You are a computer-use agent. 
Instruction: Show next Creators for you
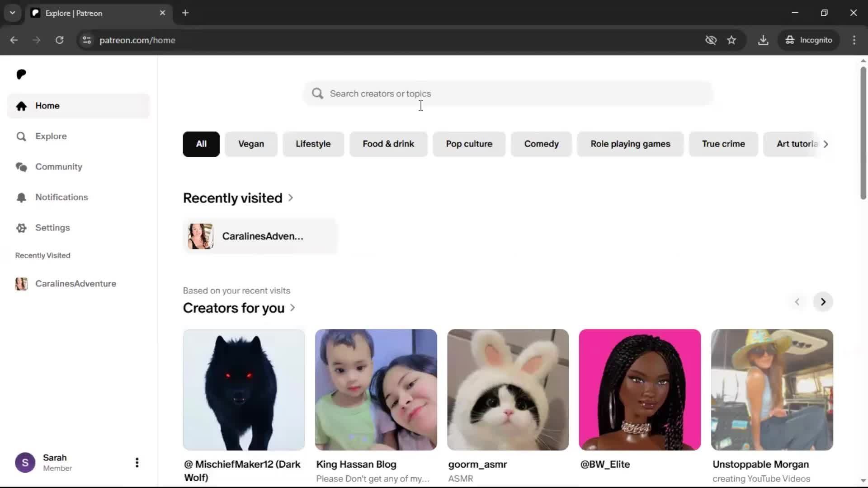pyautogui.click(x=823, y=302)
